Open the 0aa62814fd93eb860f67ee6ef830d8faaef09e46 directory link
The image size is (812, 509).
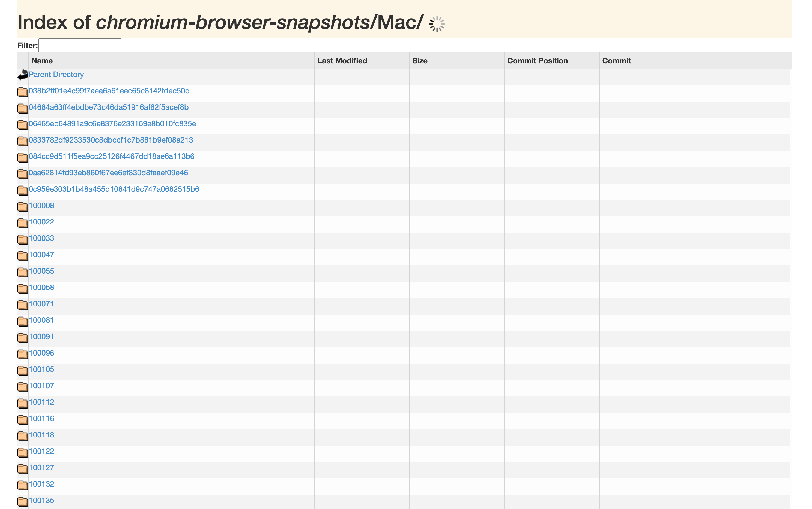point(108,173)
